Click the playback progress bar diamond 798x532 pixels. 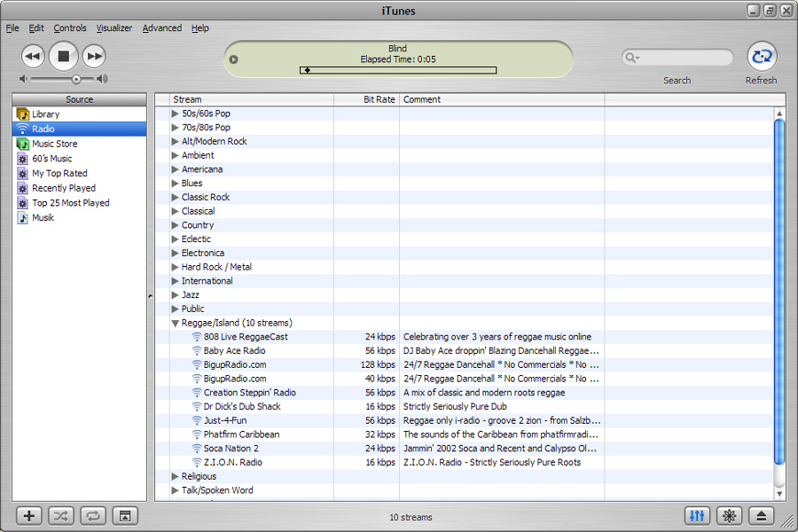click(308, 70)
